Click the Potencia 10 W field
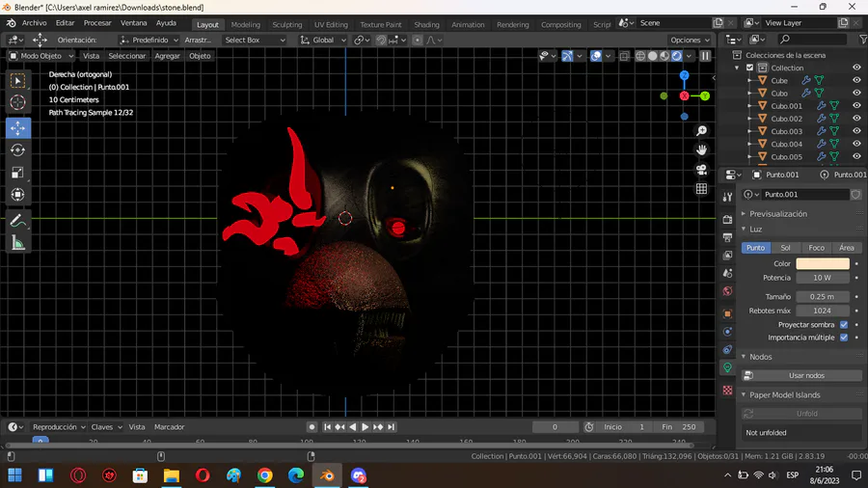 pos(822,278)
